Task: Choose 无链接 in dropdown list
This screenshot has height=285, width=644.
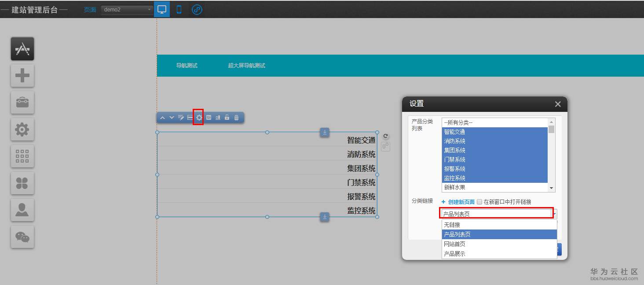Action: point(499,225)
